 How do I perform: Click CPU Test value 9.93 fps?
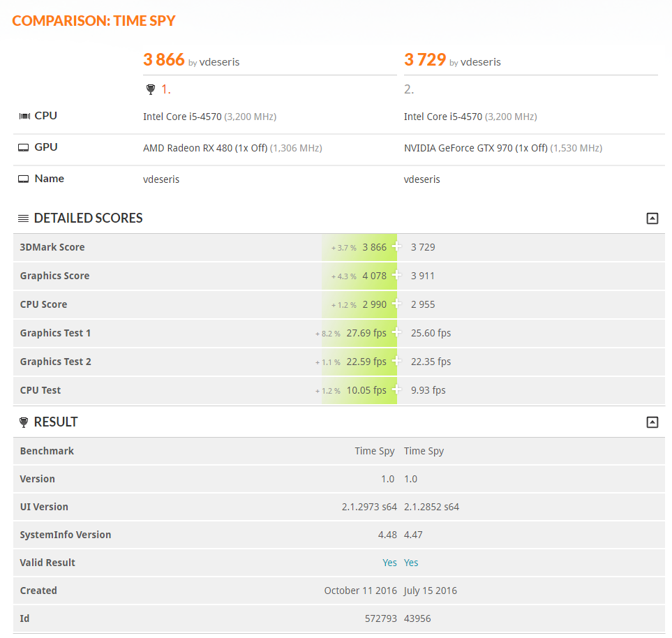pyautogui.click(x=428, y=391)
